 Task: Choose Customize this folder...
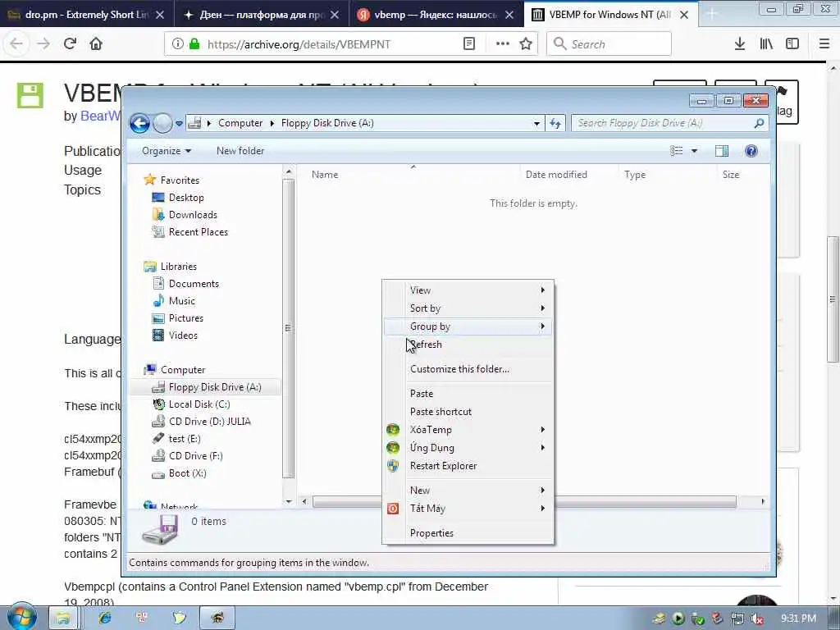[468, 369]
